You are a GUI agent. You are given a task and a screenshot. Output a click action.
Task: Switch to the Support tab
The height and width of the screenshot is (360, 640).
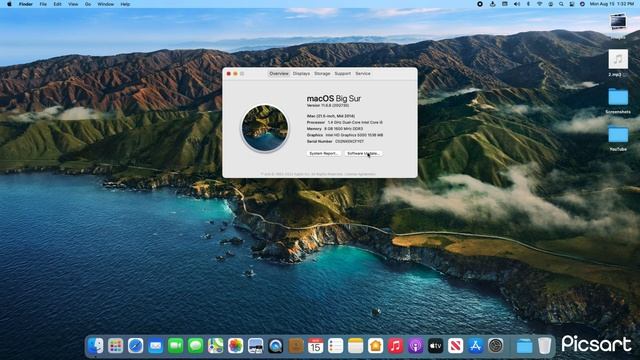pyautogui.click(x=342, y=73)
